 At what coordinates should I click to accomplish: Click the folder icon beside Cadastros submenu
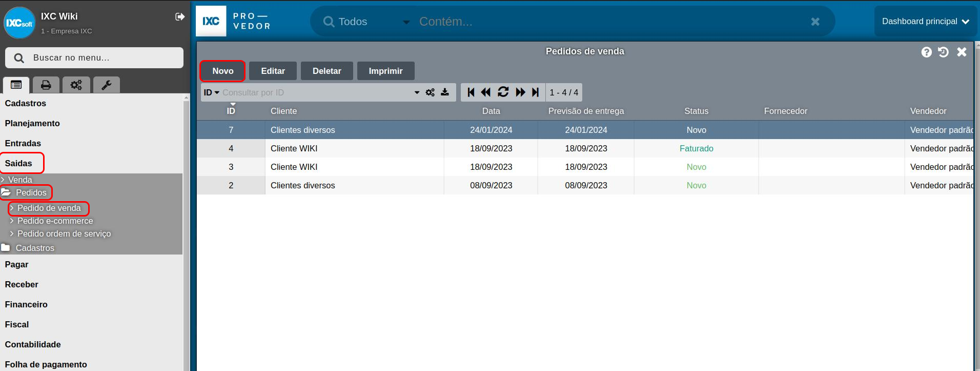6,248
